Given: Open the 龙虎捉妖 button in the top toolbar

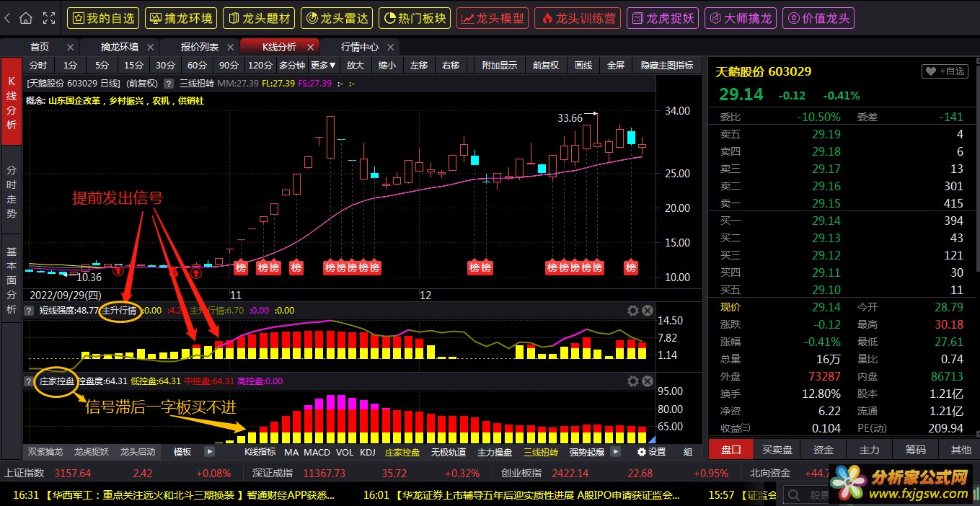Looking at the screenshot, I should [663, 18].
